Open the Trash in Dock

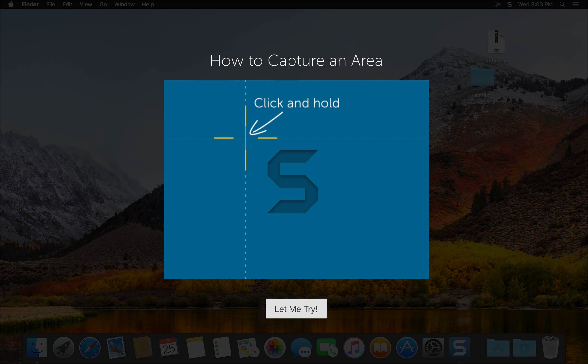(550, 347)
